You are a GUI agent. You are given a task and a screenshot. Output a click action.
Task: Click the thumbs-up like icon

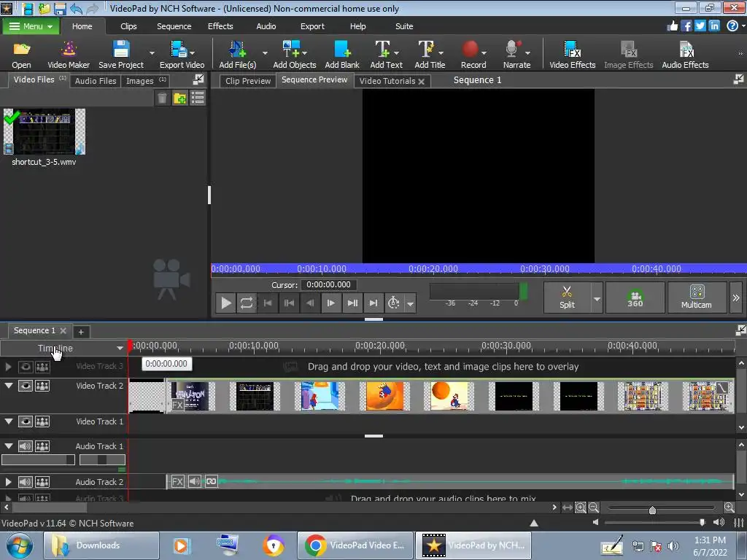672,26
